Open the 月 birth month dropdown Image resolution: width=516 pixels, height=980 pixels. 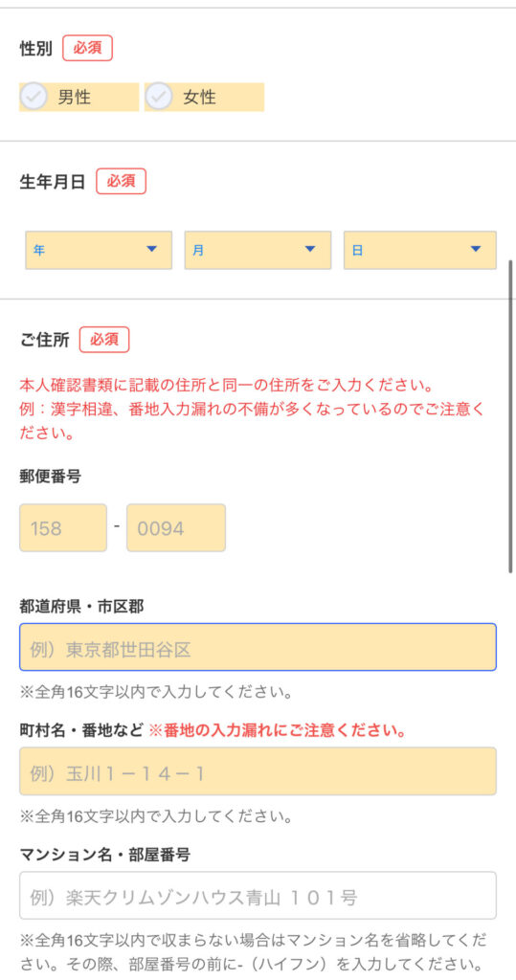coord(258,250)
